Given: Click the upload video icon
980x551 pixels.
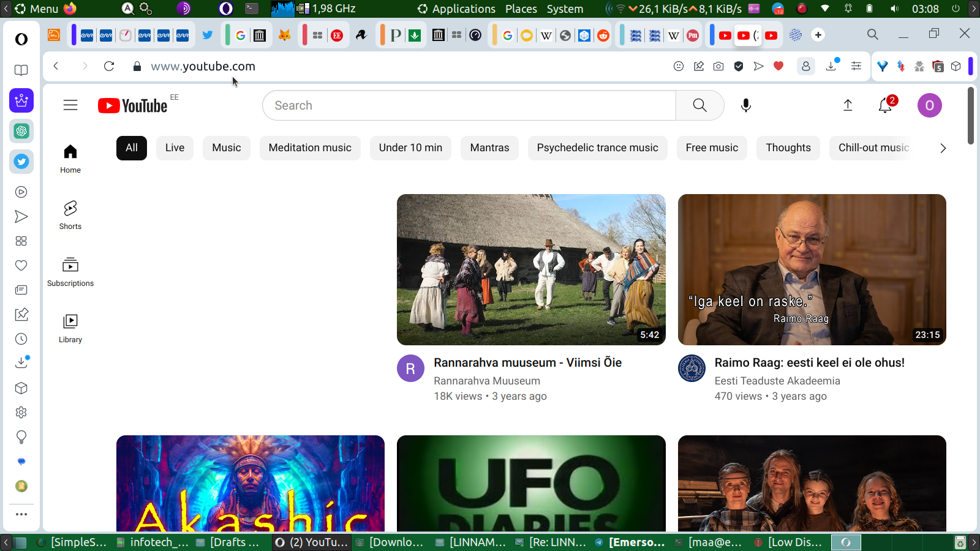Looking at the screenshot, I should pos(848,105).
